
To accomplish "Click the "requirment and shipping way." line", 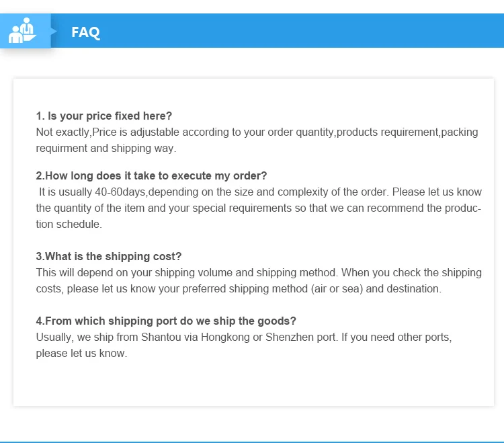I will pyautogui.click(x=106, y=148).
